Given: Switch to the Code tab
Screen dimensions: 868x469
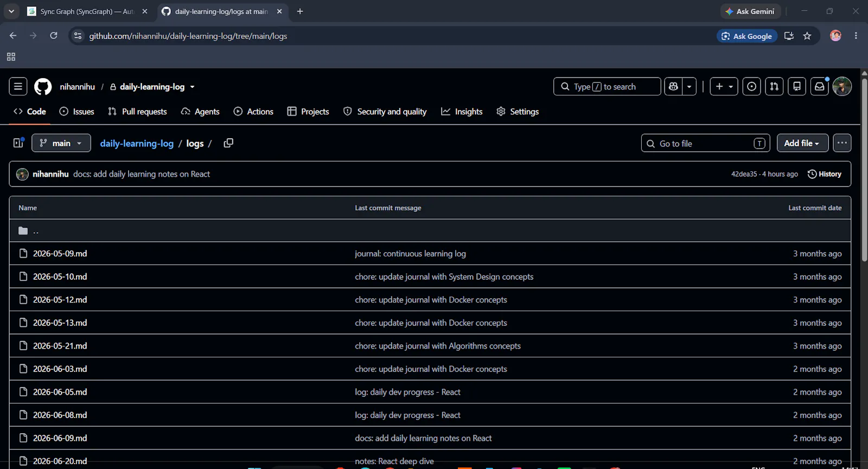Looking at the screenshot, I should [30, 111].
